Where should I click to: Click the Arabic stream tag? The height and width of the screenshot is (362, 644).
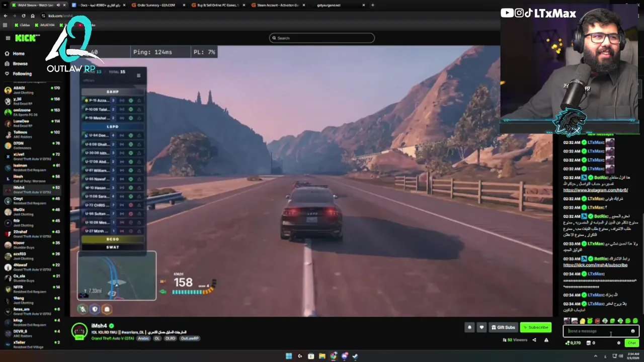coord(144,338)
